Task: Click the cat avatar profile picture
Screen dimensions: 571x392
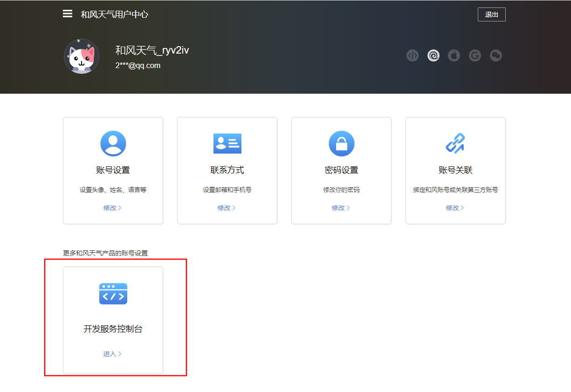Action: [82, 56]
